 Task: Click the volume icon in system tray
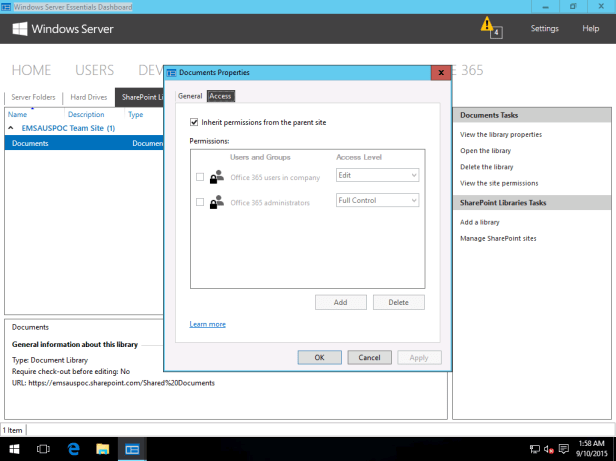tap(549, 449)
